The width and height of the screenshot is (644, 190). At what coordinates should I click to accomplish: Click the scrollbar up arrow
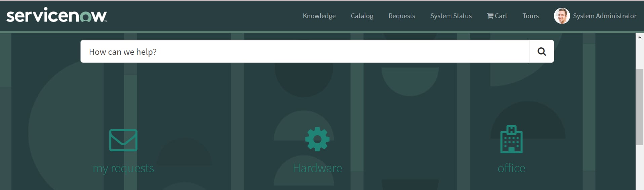640,37
